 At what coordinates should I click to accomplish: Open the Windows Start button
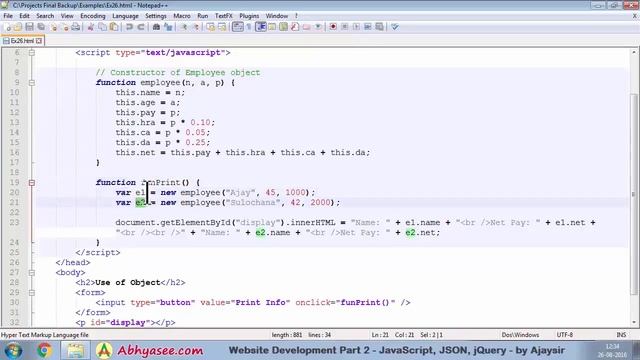click(13, 350)
